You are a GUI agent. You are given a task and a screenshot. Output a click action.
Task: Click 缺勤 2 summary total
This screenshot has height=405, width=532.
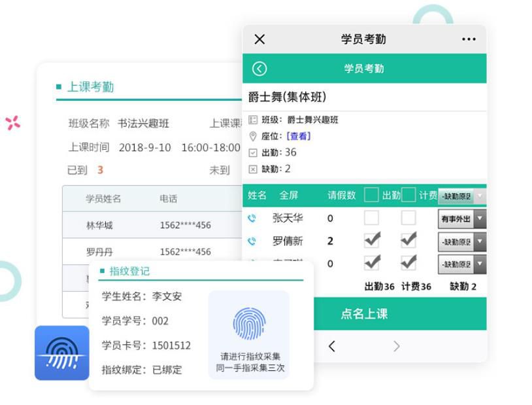coord(463,287)
